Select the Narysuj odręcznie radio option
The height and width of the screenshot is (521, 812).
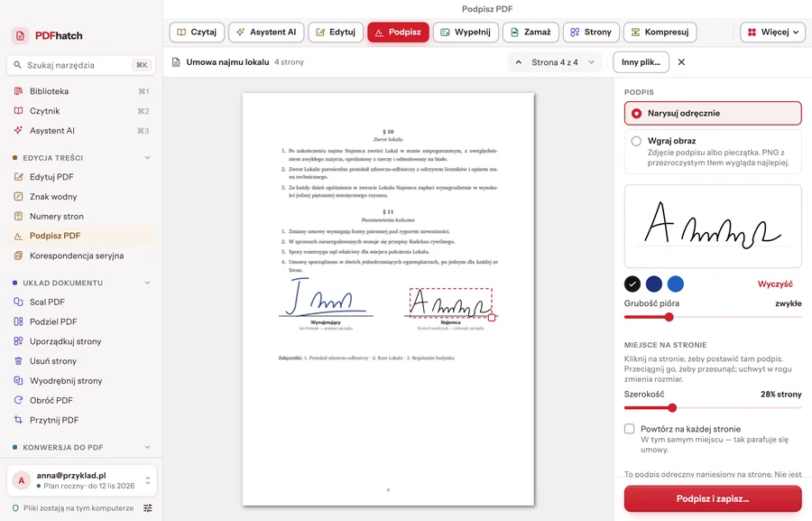pyautogui.click(x=713, y=113)
